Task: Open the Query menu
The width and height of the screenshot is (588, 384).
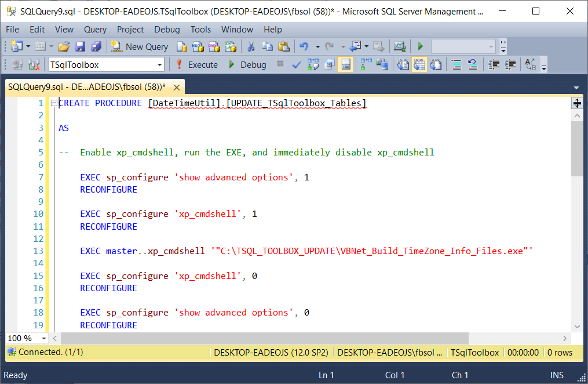Action: (x=95, y=29)
